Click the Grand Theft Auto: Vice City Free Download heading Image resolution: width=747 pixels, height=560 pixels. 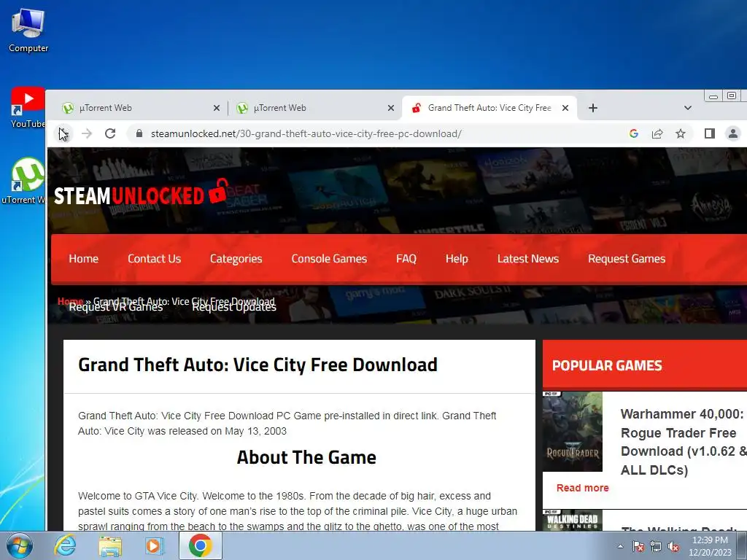pos(258,365)
